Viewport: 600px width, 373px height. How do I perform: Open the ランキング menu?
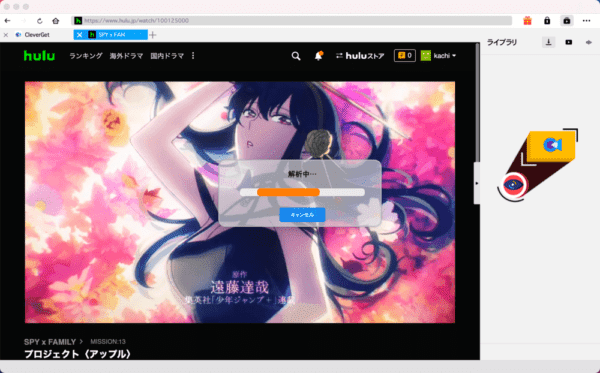click(86, 56)
